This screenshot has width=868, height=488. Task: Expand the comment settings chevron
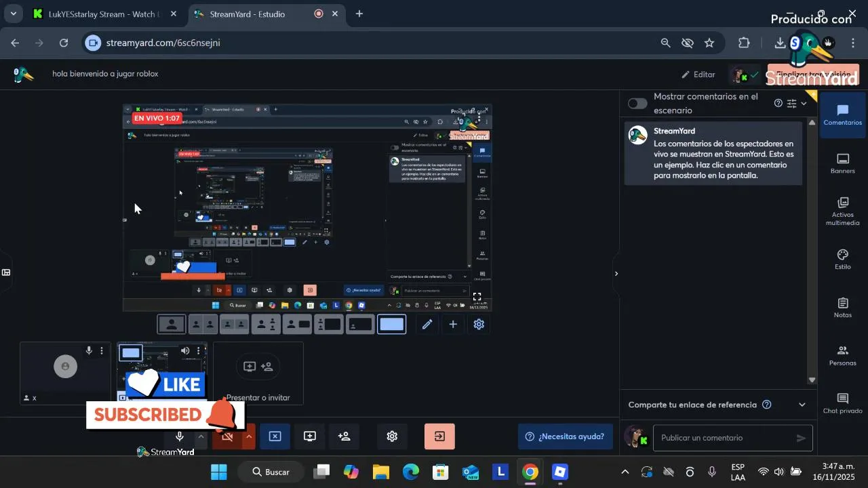804,103
